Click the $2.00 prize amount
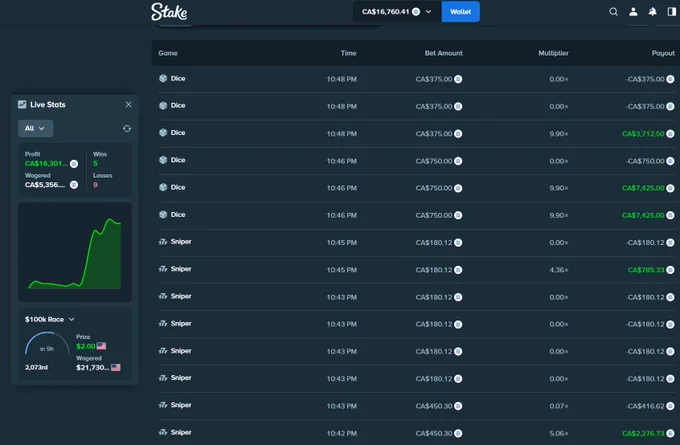 pyautogui.click(x=85, y=346)
